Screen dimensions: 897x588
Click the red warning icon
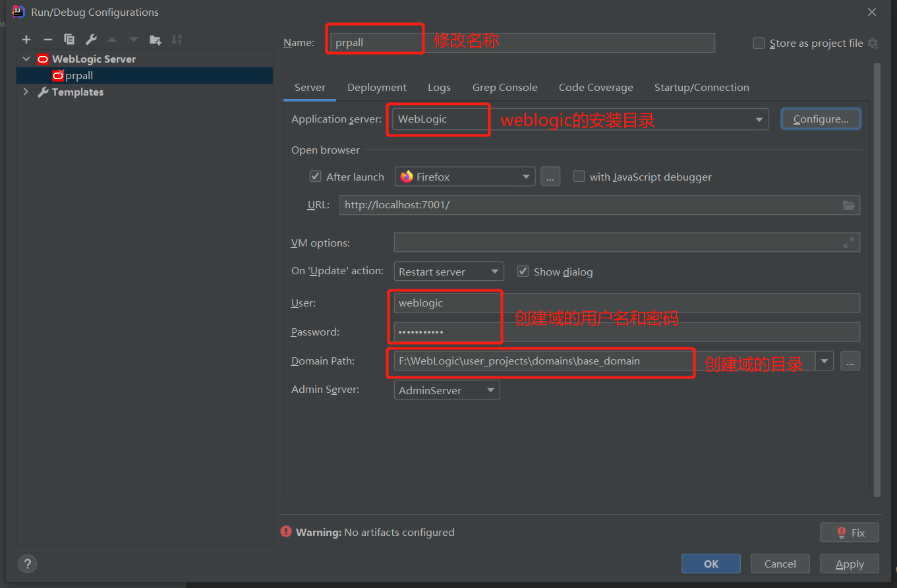(286, 531)
